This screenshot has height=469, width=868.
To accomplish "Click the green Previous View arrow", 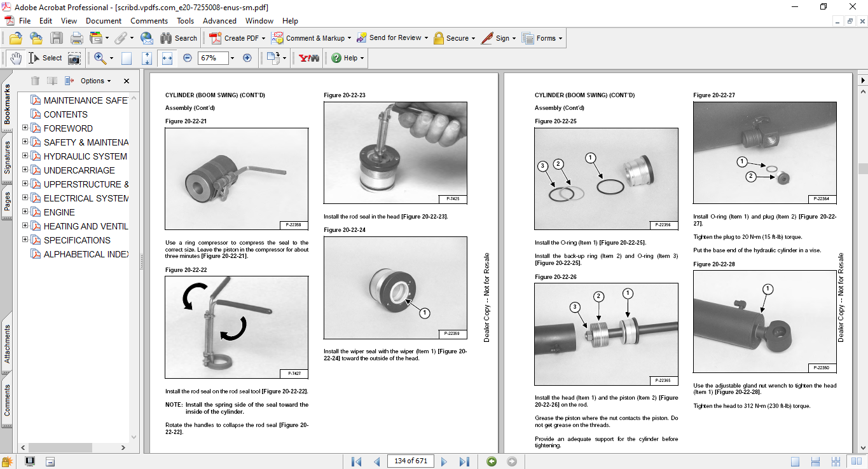I will [492, 461].
